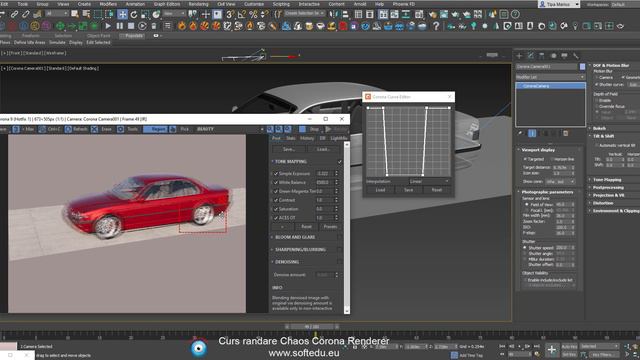Click Load button in Post tab

click(323, 149)
